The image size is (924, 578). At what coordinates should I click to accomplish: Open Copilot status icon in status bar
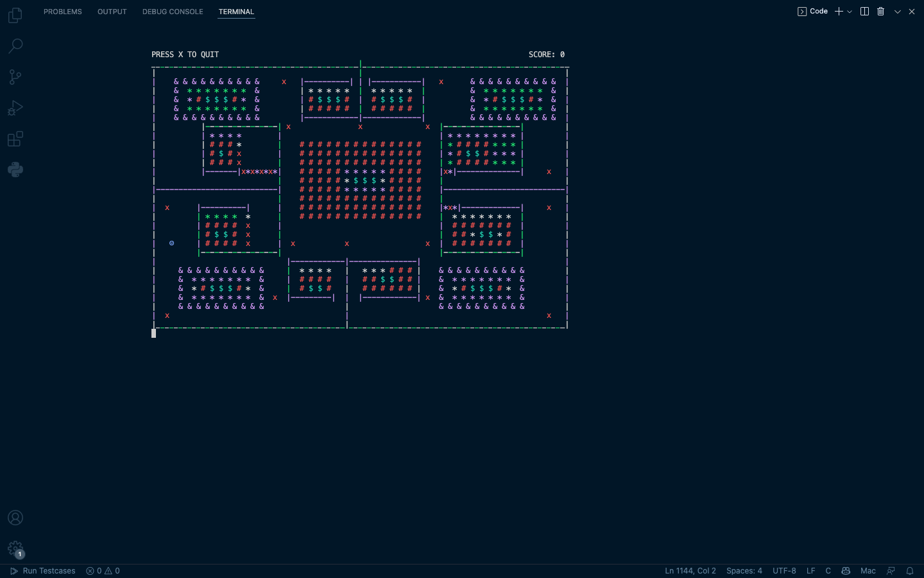pos(846,571)
